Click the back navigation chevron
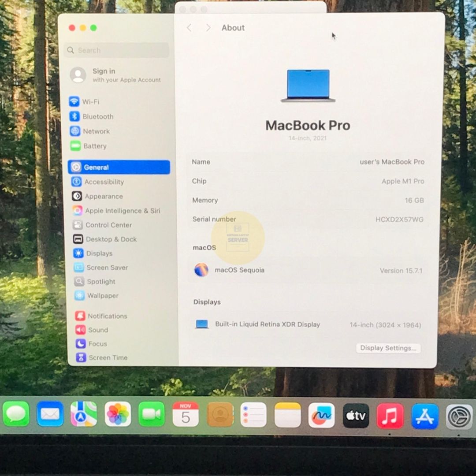 click(189, 28)
